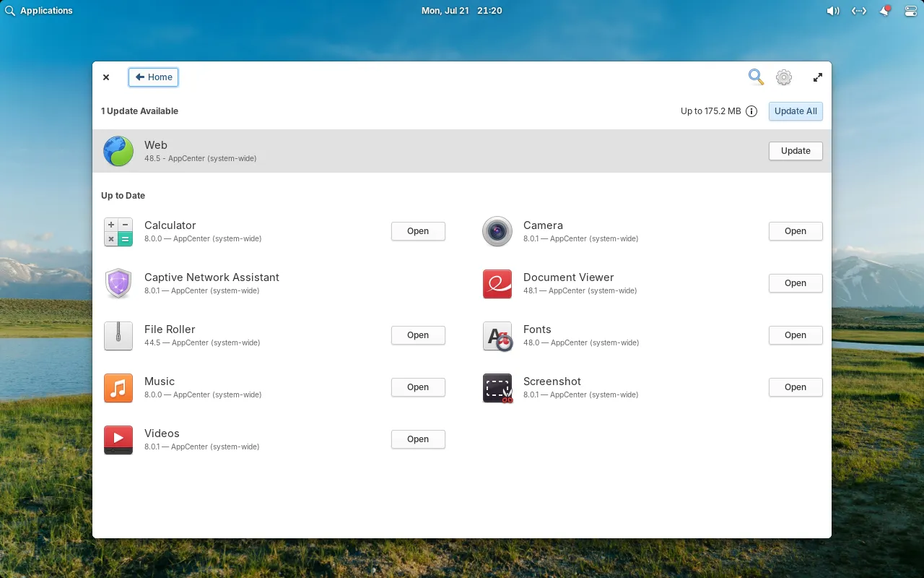
Task: Select the File Roller archive icon
Action: pos(118,335)
